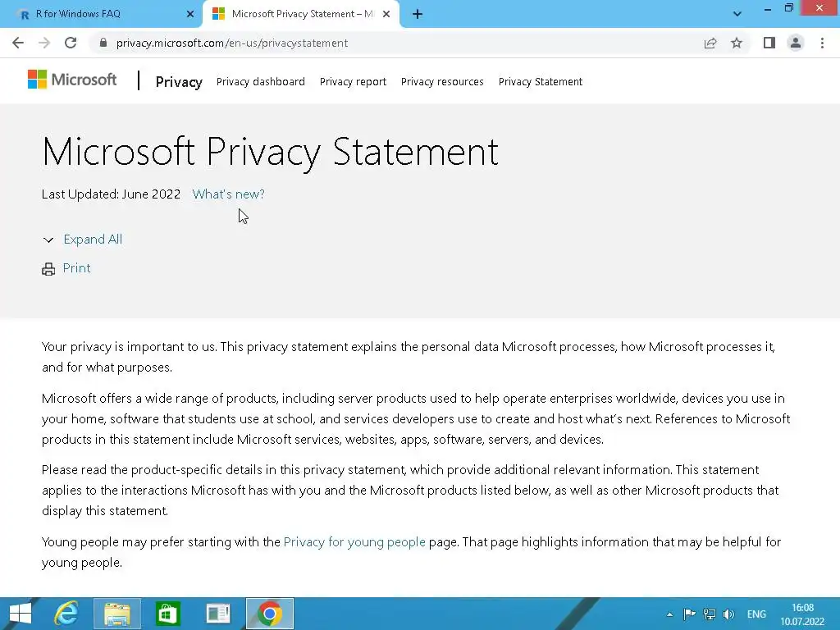Open the volume speaker icon
This screenshot has width=840, height=630.
(728, 614)
